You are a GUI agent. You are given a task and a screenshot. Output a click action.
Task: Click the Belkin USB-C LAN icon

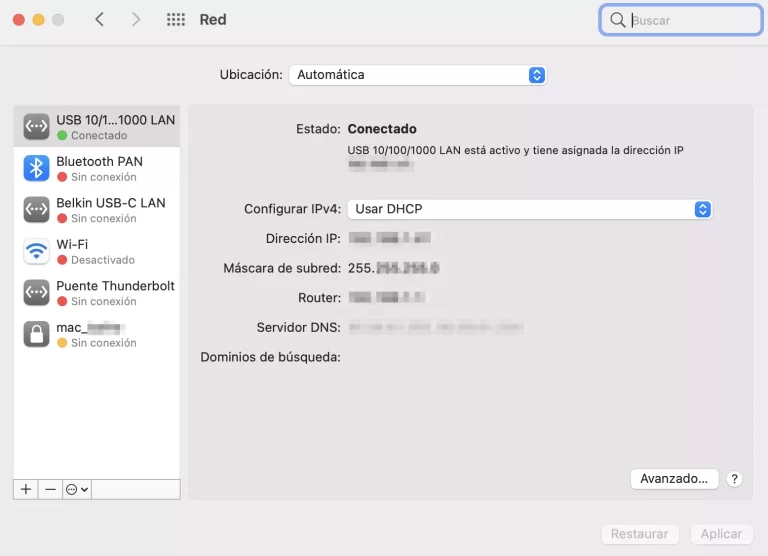37,210
